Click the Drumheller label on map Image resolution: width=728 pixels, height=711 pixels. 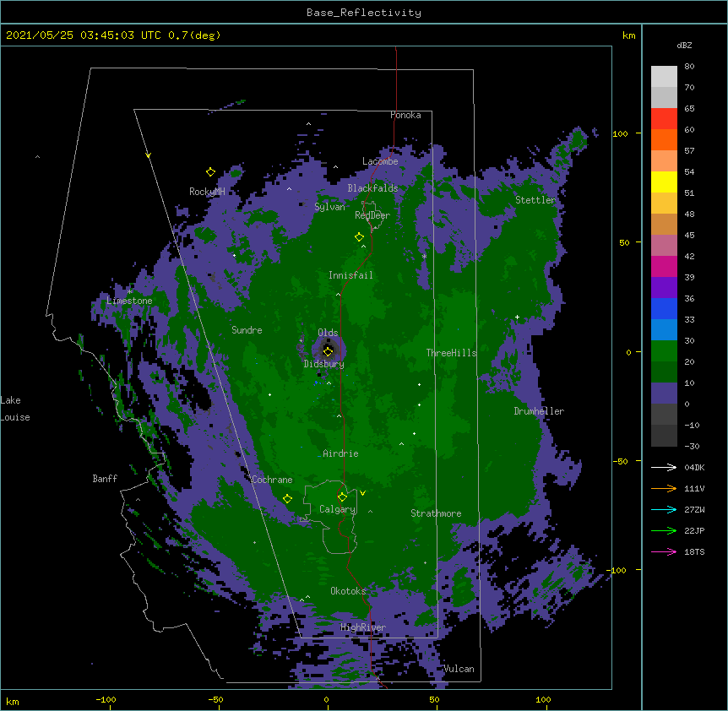tap(539, 411)
